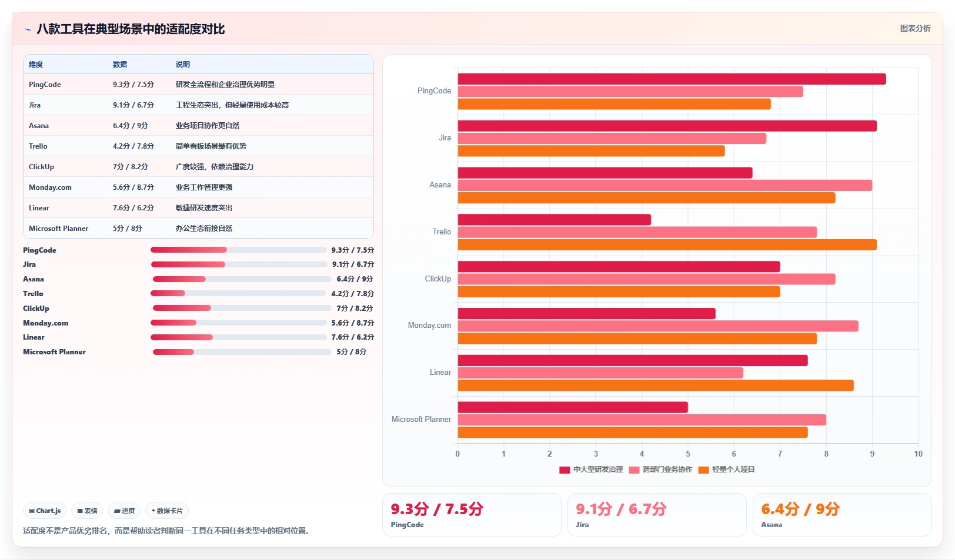The height and width of the screenshot is (560, 955).
Task: Click the Trello progress bar
Action: tap(238, 293)
